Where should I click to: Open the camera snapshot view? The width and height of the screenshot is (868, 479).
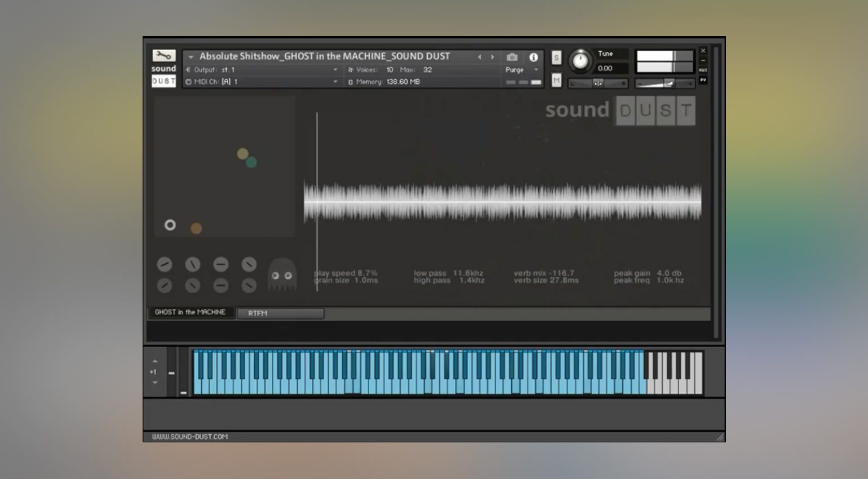point(512,57)
